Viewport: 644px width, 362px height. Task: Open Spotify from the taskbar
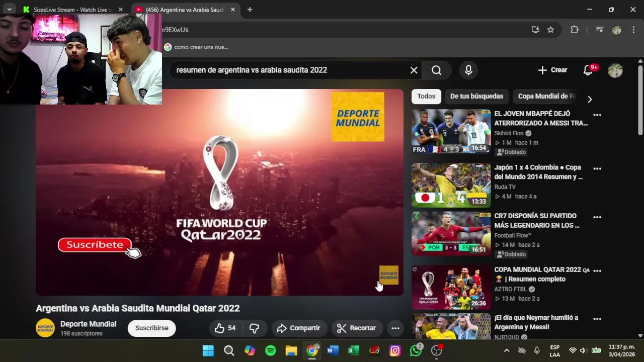[271, 350]
